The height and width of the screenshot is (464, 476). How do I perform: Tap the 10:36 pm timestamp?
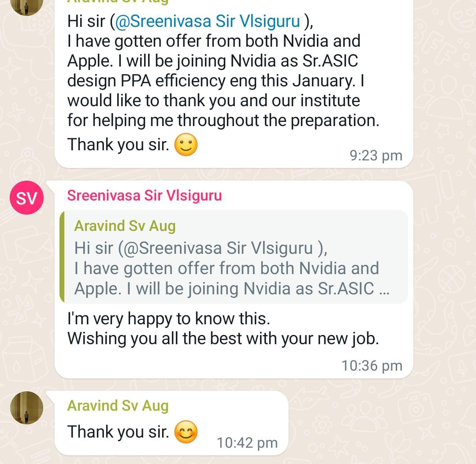(x=372, y=366)
